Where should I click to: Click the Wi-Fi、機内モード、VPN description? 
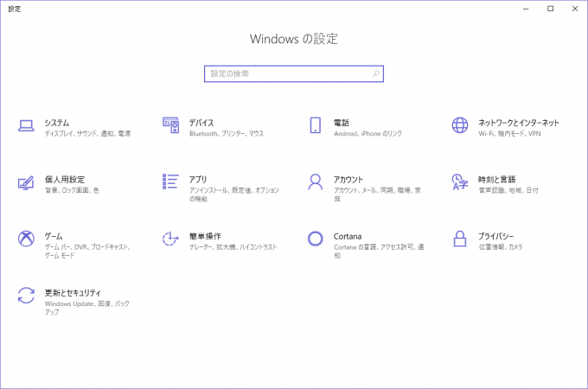coord(509,133)
